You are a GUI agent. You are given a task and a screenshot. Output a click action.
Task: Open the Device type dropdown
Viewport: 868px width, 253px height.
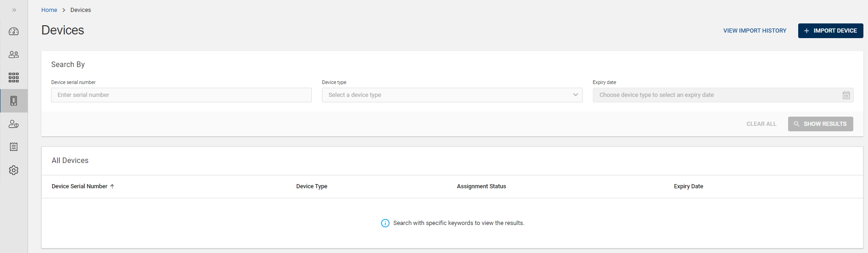(x=452, y=95)
